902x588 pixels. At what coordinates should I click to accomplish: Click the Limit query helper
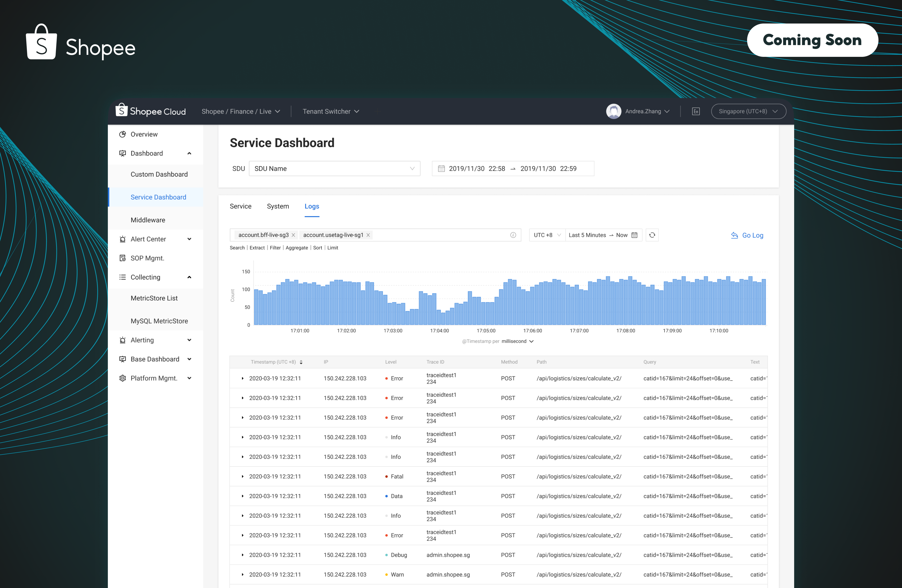click(x=332, y=248)
